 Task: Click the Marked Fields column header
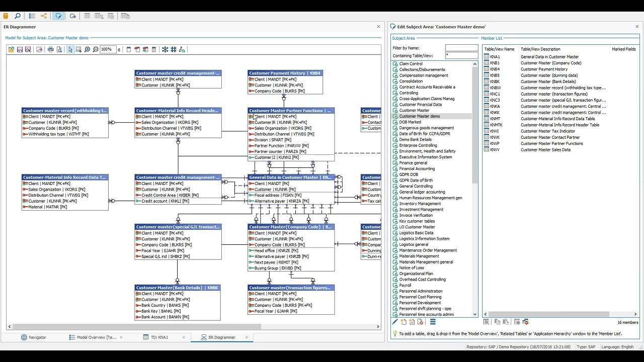point(624,49)
